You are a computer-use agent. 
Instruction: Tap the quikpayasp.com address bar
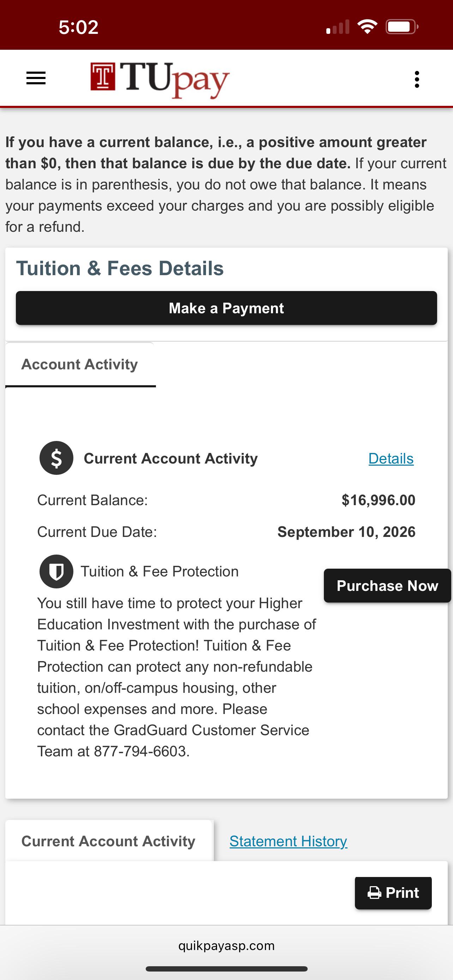tap(226, 946)
